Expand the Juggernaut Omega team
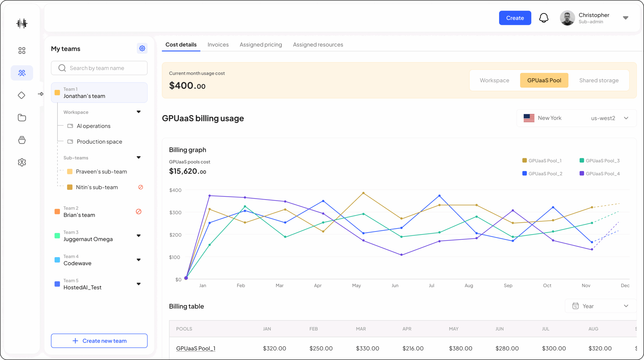644x360 pixels. tap(139, 236)
